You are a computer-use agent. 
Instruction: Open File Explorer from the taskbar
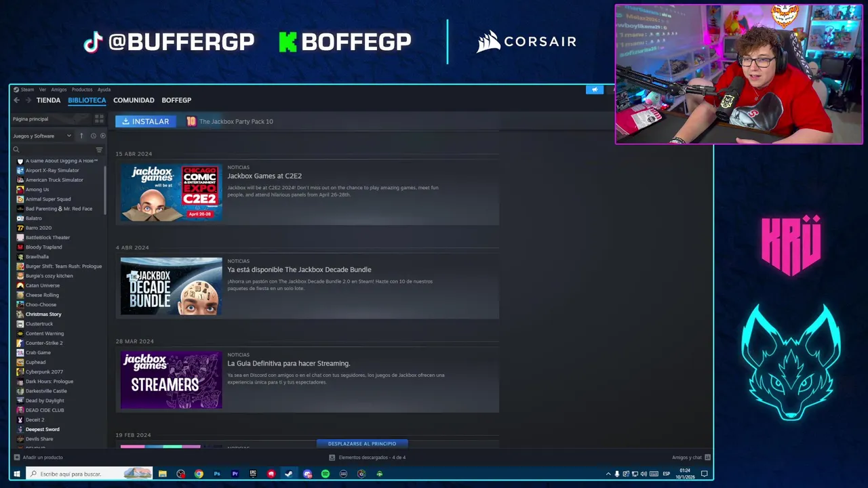click(x=163, y=474)
